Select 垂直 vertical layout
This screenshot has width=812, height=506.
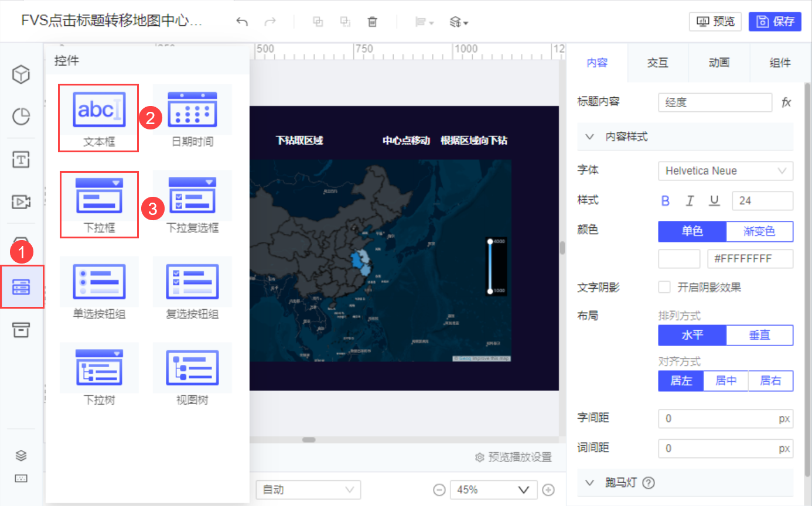(x=760, y=336)
